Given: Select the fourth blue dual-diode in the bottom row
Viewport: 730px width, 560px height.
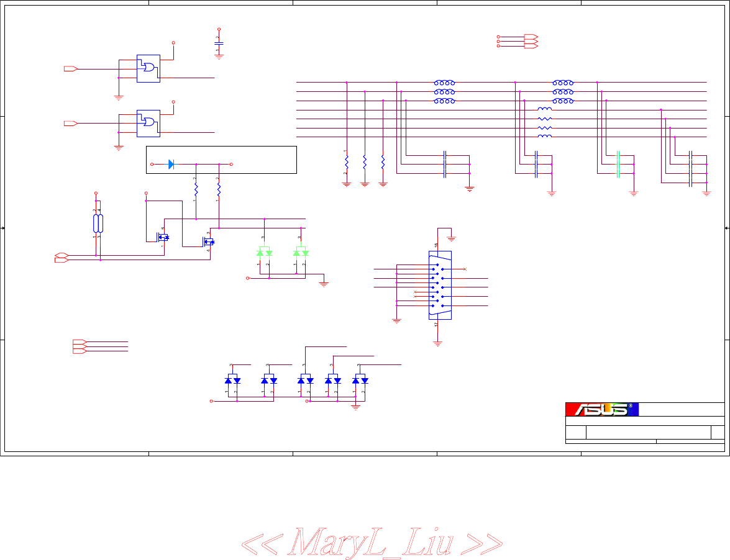Looking at the screenshot, I should tap(333, 379).
